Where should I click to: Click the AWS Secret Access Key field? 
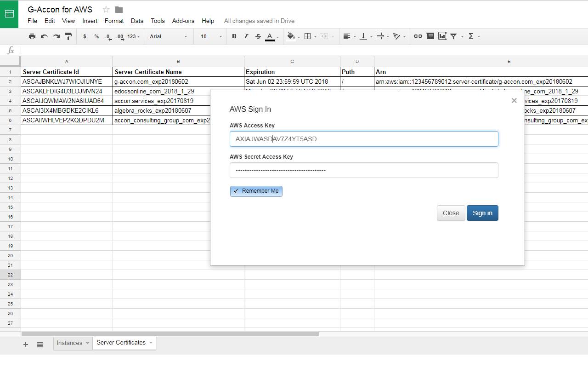pos(364,170)
